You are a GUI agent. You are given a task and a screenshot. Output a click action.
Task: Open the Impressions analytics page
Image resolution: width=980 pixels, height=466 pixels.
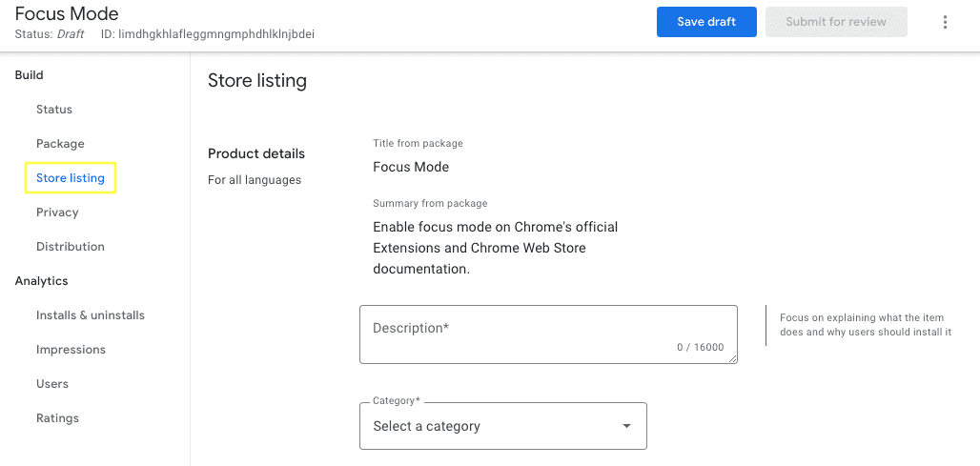[x=71, y=350]
